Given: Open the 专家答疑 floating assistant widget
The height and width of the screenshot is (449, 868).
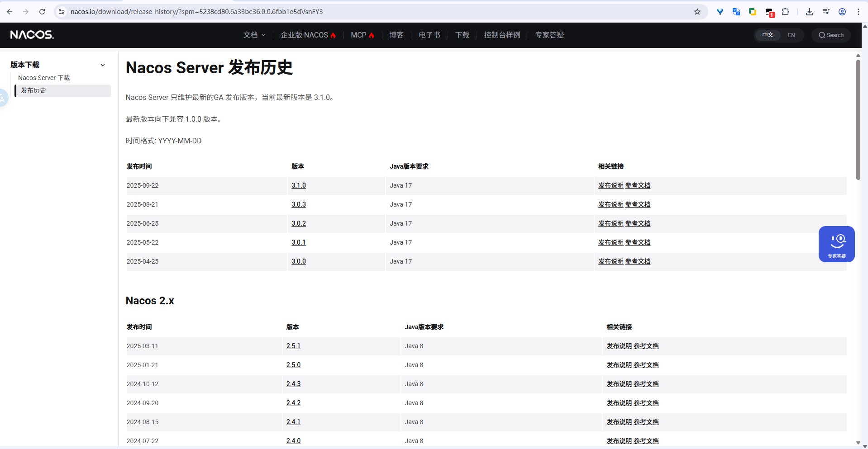Looking at the screenshot, I should pos(836,244).
